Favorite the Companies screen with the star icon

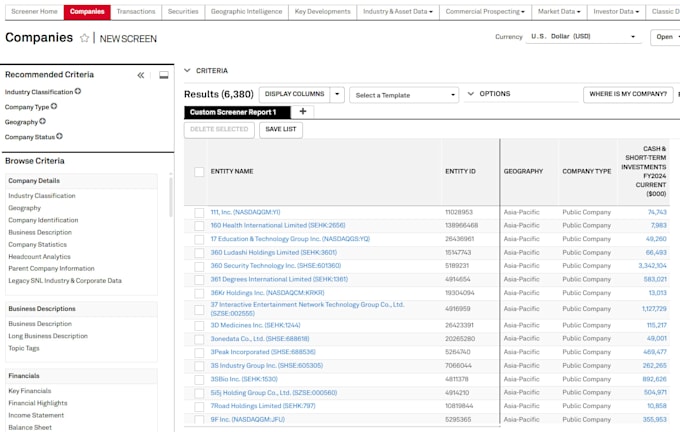pos(84,38)
